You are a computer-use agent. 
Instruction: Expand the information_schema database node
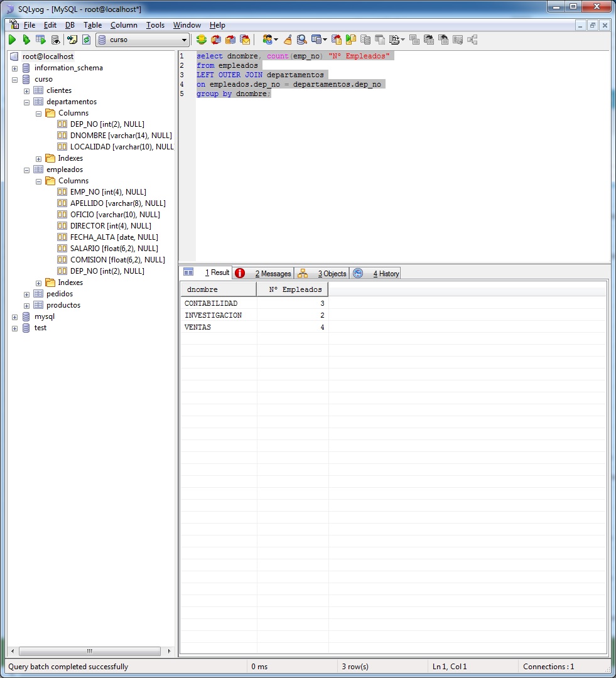point(14,68)
